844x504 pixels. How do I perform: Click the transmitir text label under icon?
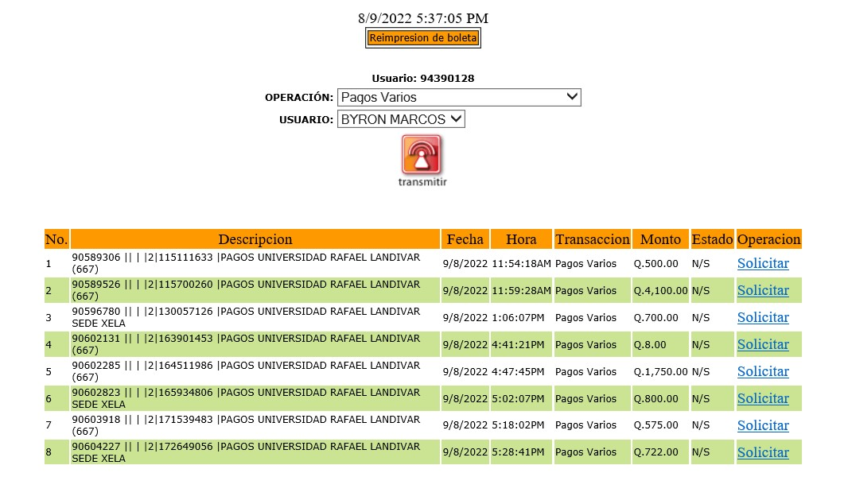pos(422,182)
